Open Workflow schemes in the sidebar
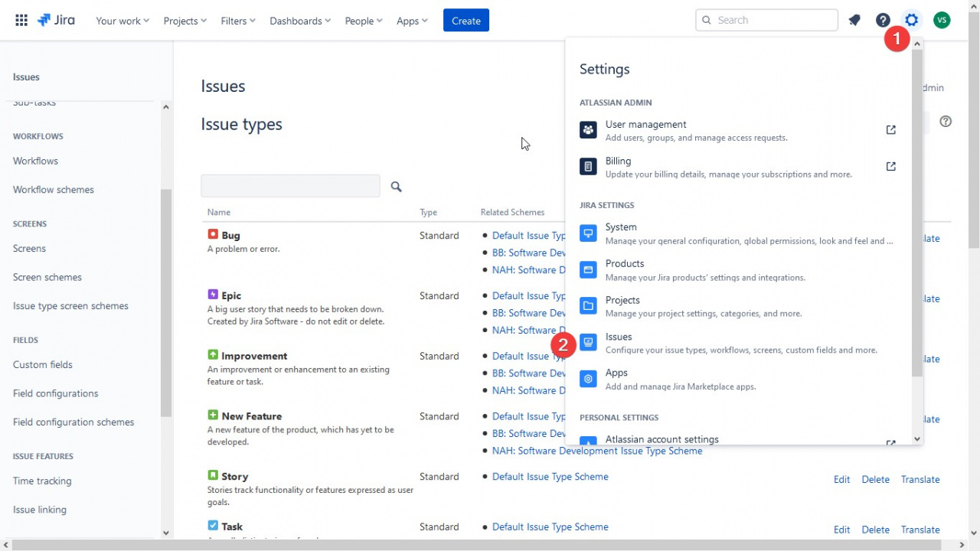This screenshot has height=551, width=980. click(54, 190)
